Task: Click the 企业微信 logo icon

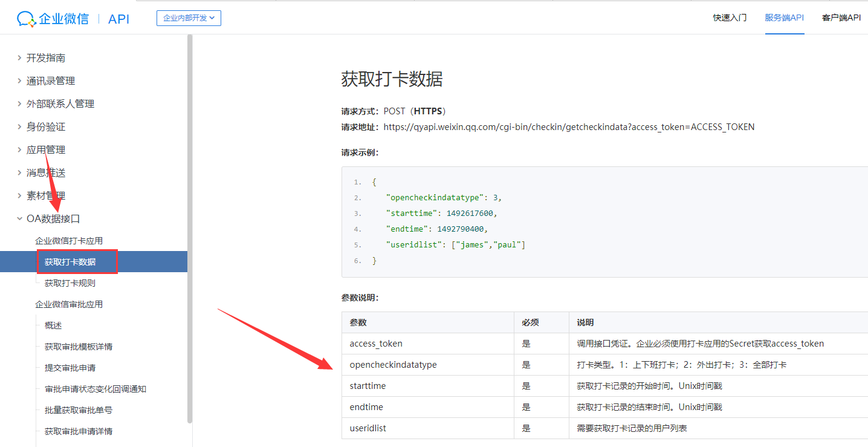Action: pyautogui.click(x=26, y=19)
